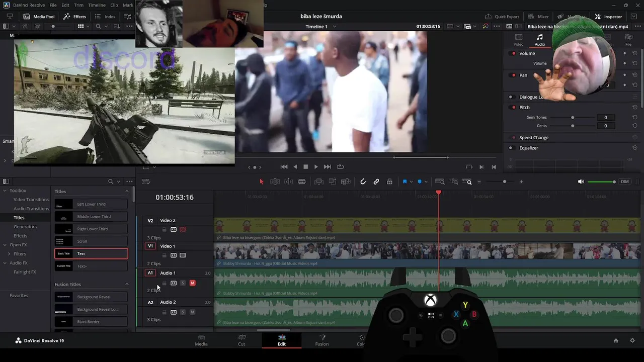
Task: Open the Media Pool panel
Action: click(39, 17)
